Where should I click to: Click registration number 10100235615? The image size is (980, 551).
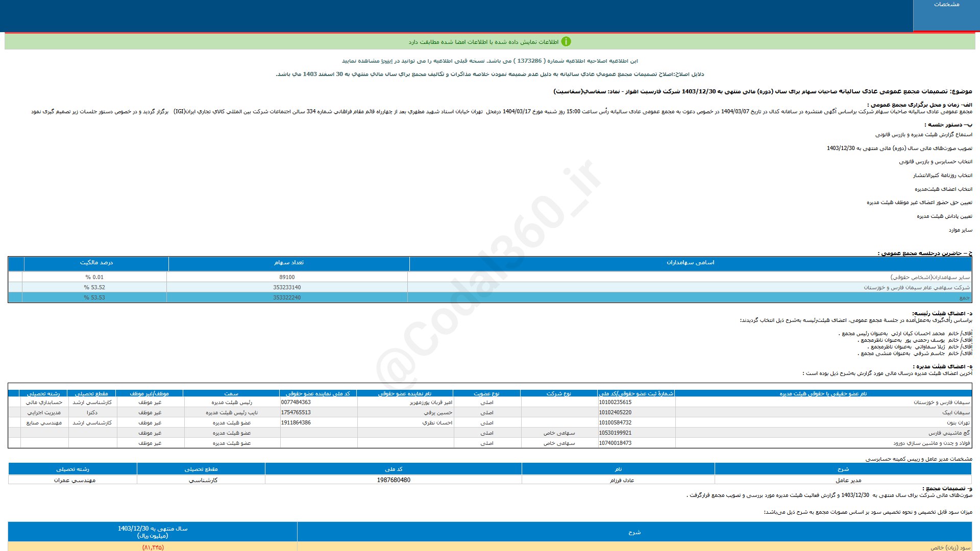[x=615, y=402]
